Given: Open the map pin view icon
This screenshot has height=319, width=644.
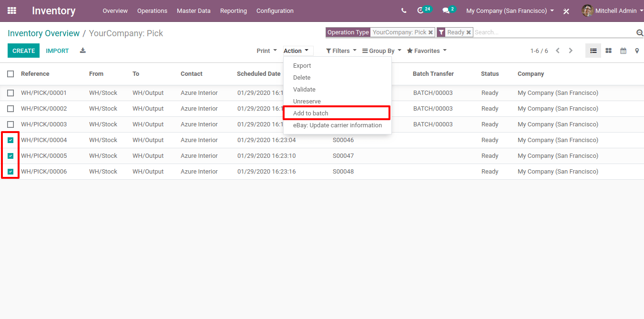Looking at the screenshot, I should coord(637,50).
